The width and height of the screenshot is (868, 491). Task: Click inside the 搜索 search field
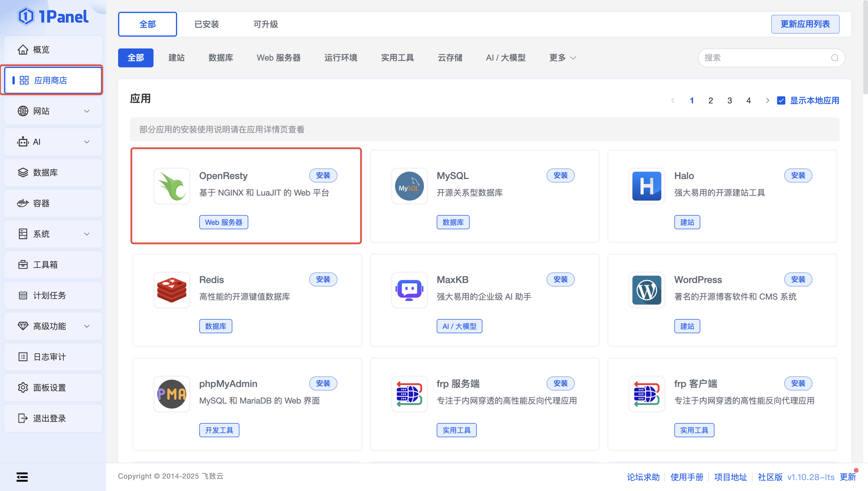pos(771,58)
